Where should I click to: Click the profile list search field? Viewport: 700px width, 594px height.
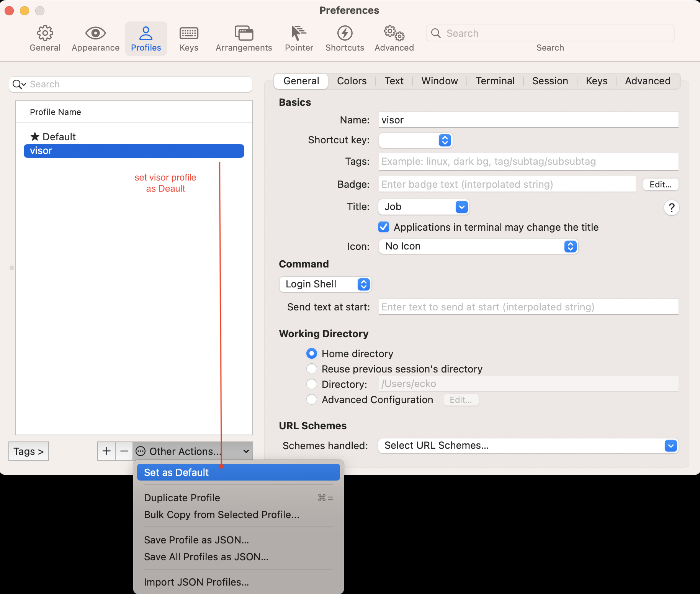tap(131, 84)
